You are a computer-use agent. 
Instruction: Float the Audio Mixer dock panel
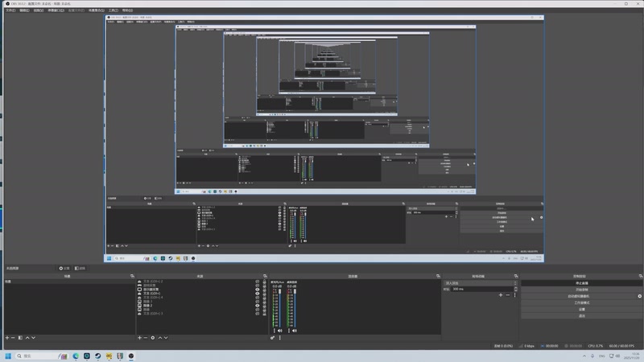438,276
